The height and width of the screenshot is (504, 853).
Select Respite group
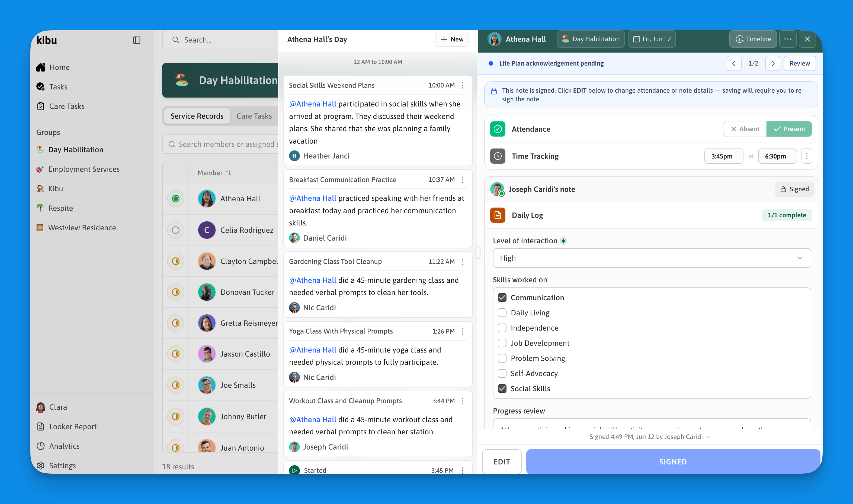(x=55, y=208)
